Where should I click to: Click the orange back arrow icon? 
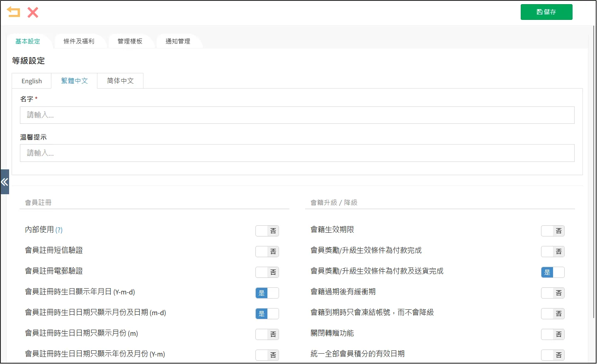coord(13,12)
